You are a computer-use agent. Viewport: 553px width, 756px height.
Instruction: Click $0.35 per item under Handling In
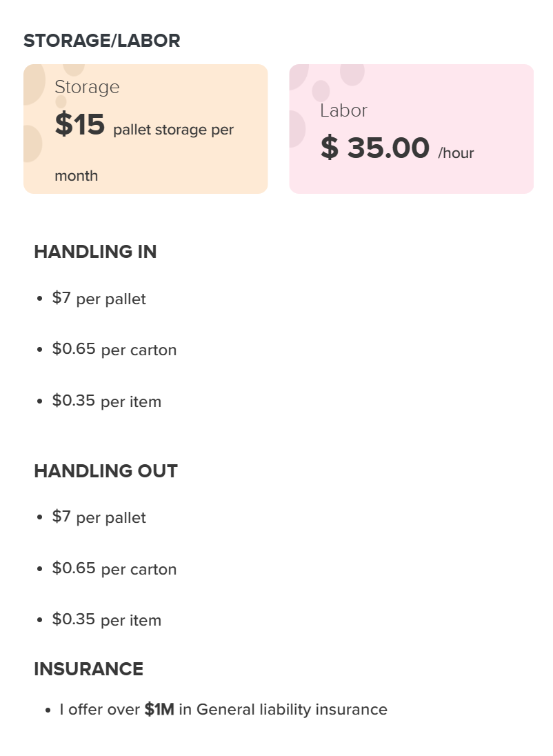point(107,401)
